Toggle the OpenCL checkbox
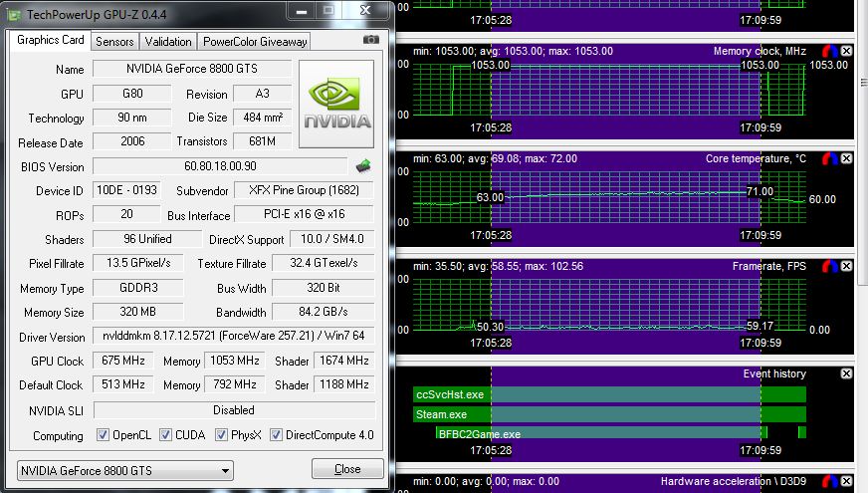Viewport: 868px width, 493px height. (x=103, y=435)
